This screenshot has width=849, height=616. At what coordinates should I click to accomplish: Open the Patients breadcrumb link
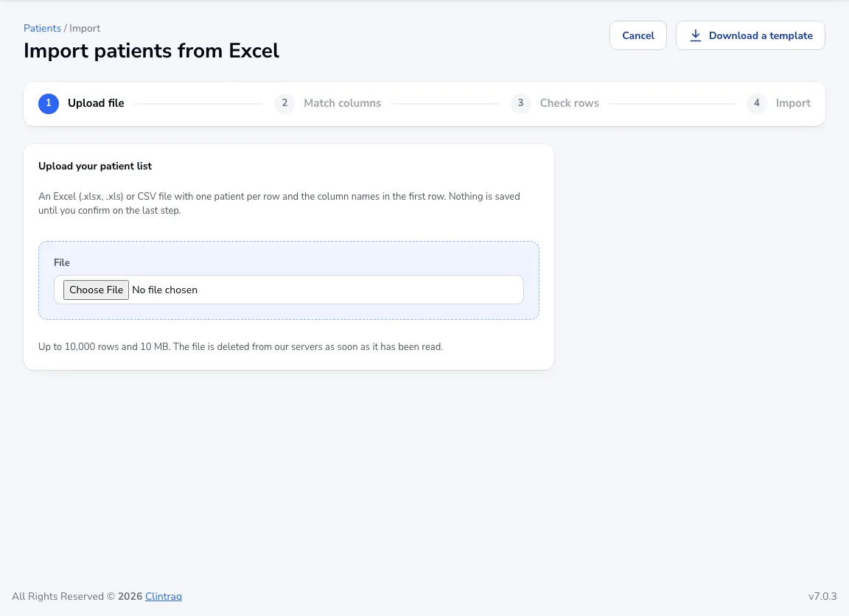pyautogui.click(x=42, y=28)
